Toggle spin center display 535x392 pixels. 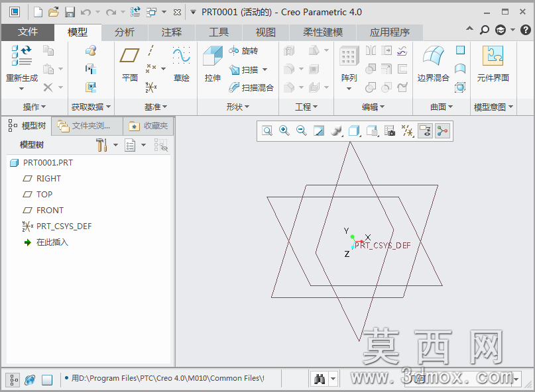tap(443, 131)
